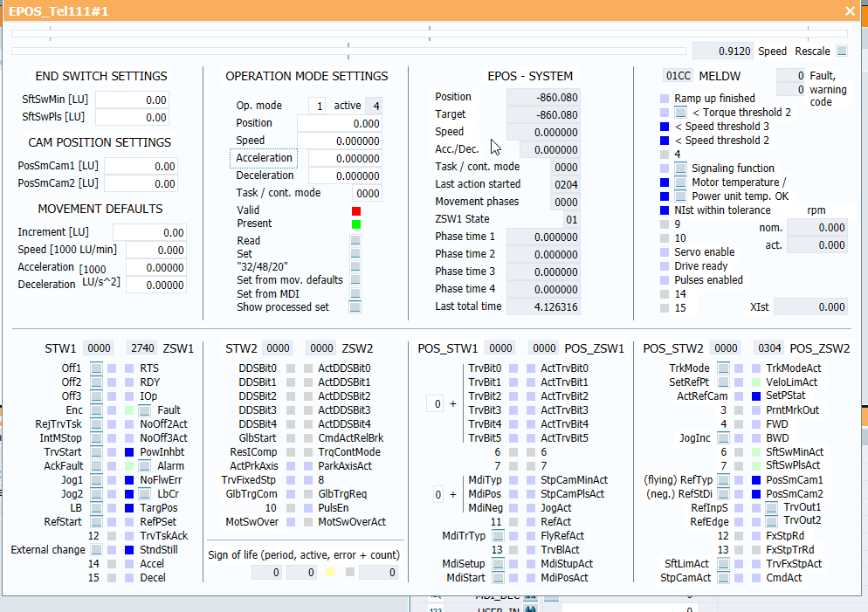The width and height of the screenshot is (868, 612).
Task: Toggle the Set checkbox
Action: pos(355,253)
